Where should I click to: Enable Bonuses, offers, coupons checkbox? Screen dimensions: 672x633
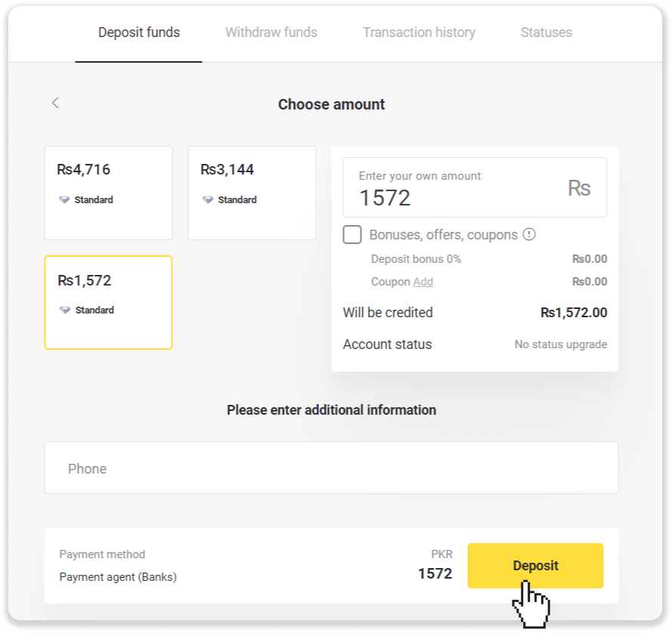(352, 234)
